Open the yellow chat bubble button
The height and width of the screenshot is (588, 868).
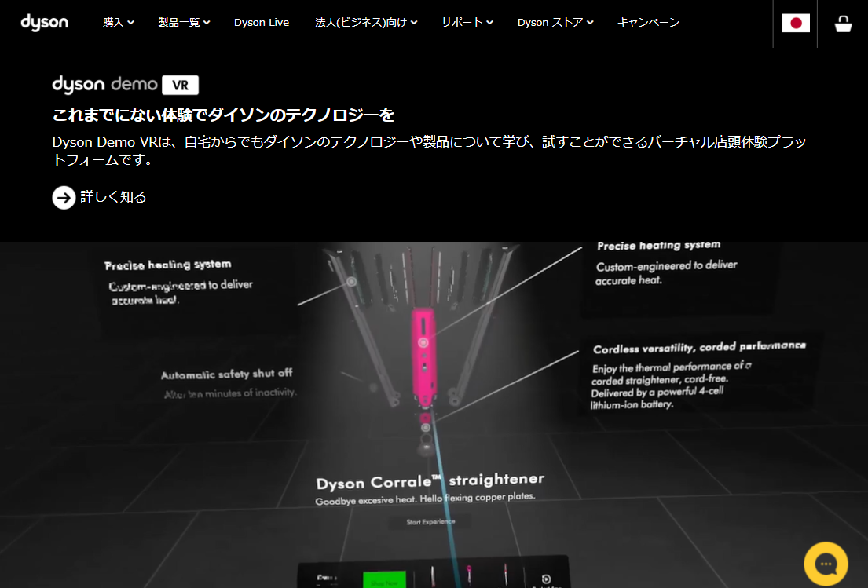(x=826, y=564)
